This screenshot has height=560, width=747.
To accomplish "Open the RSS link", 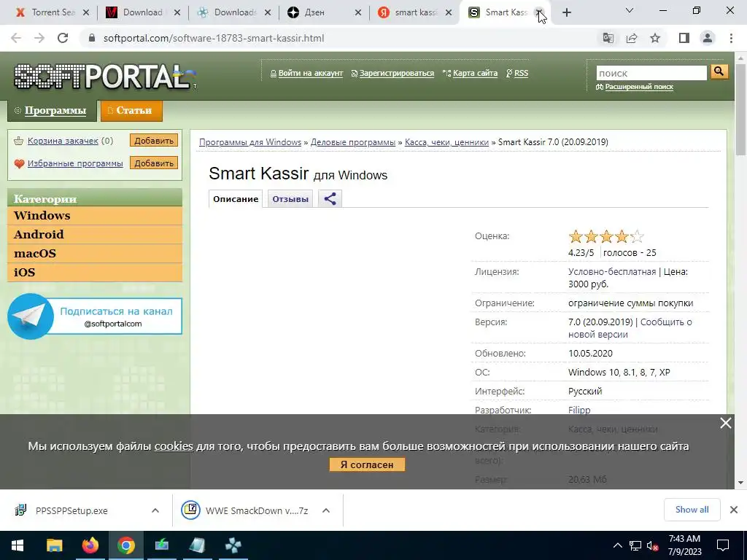I will pyautogui.click(x=521, y=74).
